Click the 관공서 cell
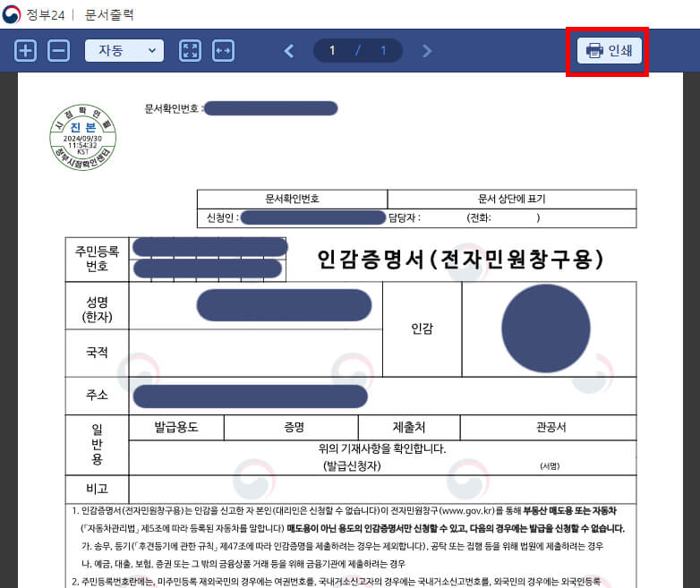This screenshot has width=700, height=588. [551, 427]
